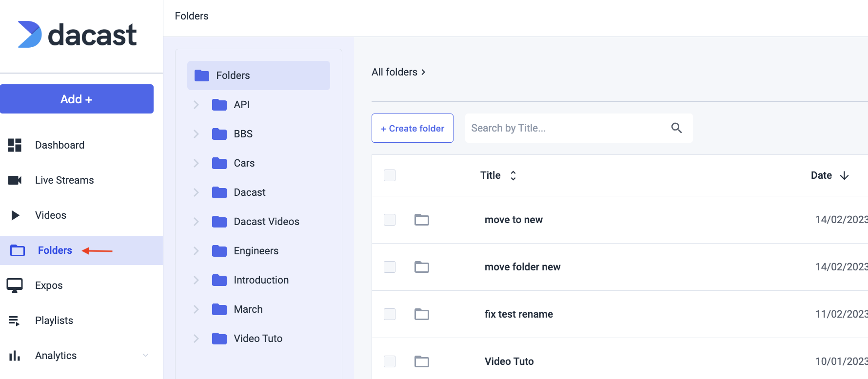
Task: Expand the Analytics menu chevron
Action: coord(145,356)
